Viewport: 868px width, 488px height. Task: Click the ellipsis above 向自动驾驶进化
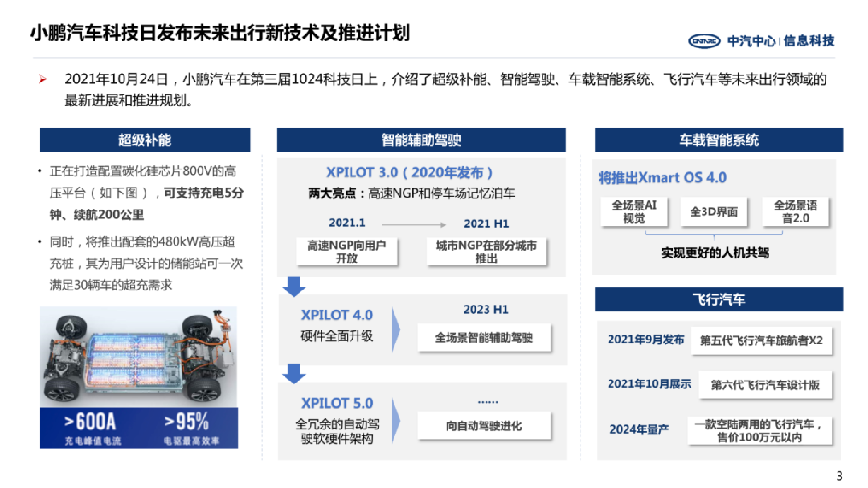(x=488, y=402)
